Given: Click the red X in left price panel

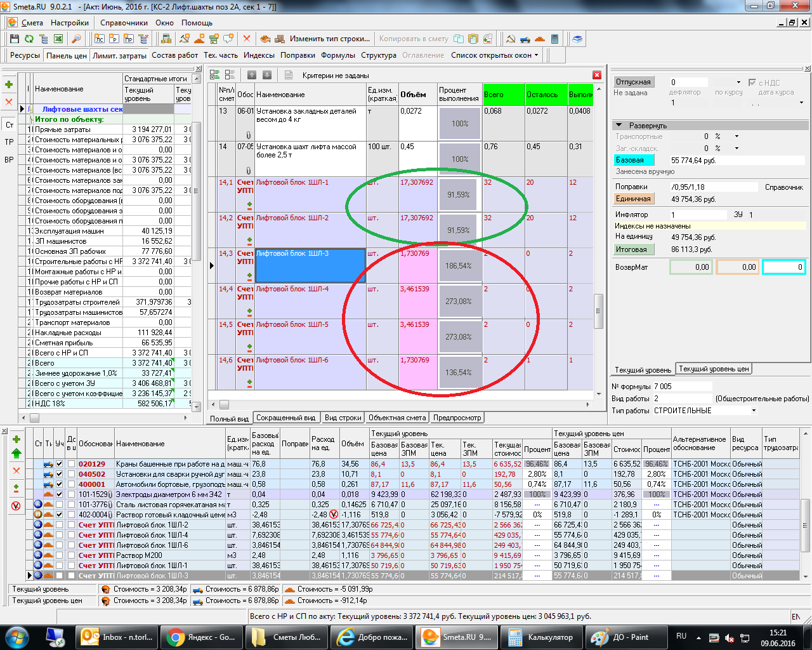Looking at the screenshot, I should coord(9,102).
